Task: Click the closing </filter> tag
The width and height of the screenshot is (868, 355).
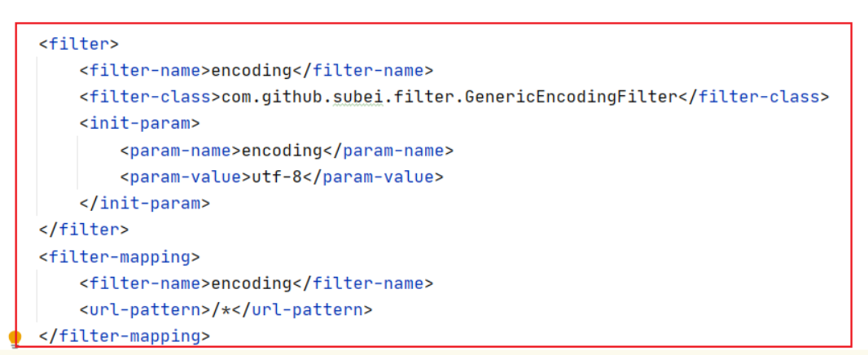Action: [84, 230]
